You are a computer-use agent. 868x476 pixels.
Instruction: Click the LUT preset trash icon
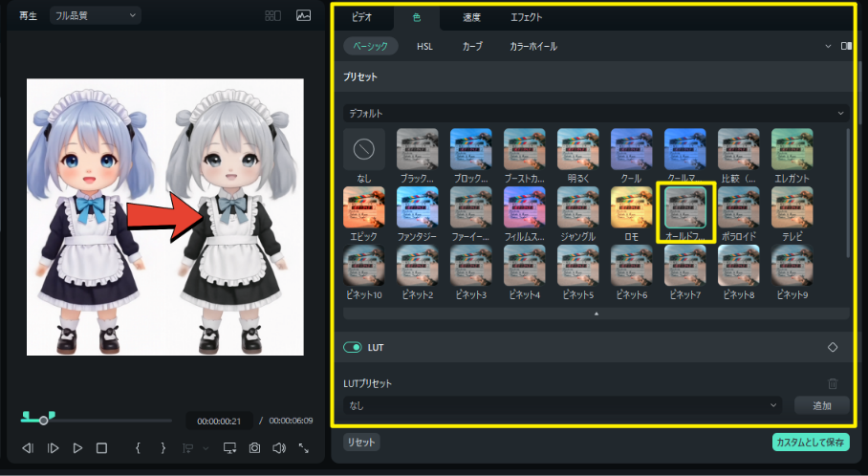[833, 383]
